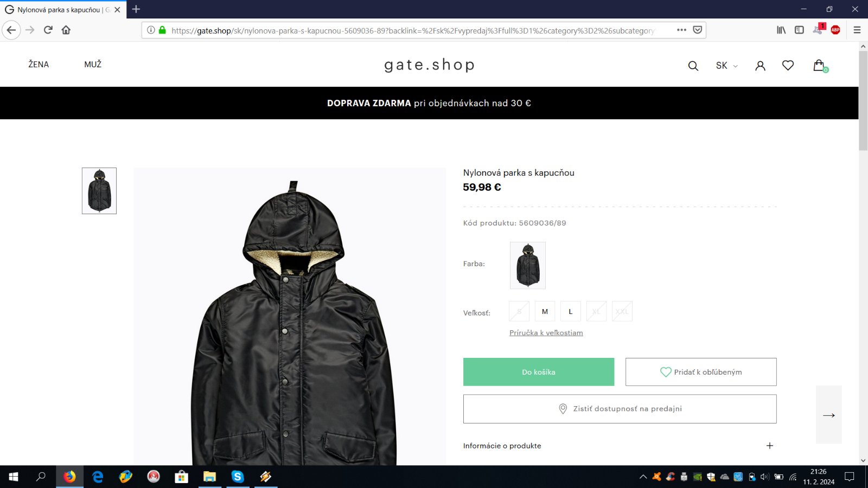This screenshot has width=868, height=488.
Task: Open Príručka k veľkostiam link
Action: (546, 333)
